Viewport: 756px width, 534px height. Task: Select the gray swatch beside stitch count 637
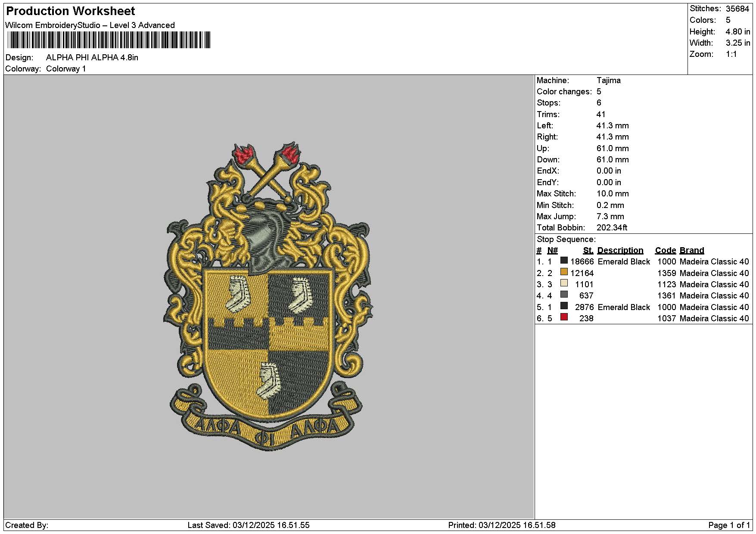(564, 295)
